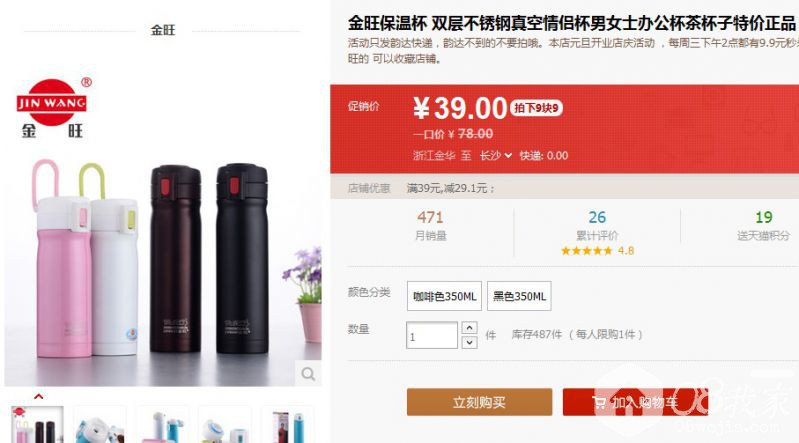
Task: Open the 长沙 destination dropdown
Action: tap(495, 155)
